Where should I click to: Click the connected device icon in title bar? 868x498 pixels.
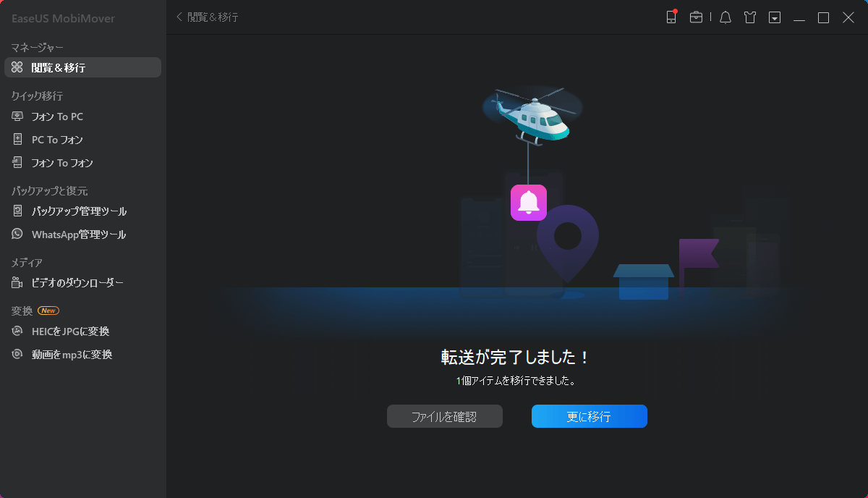(x=671, y=17)
